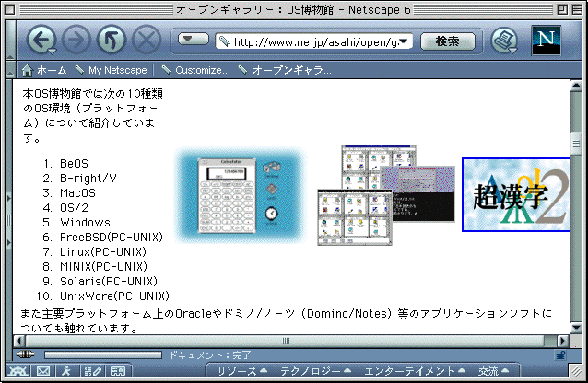Click the B-right/V list item
Screen dimensions: 588x383
click(88, 178)
